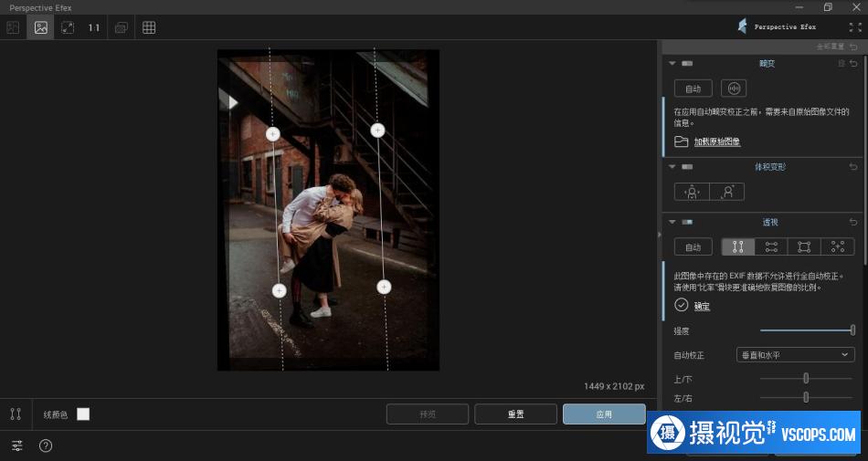Select horizontal/vertical volume deformation icon
Screen dimensions: 868x461
(x=692, y=192)
